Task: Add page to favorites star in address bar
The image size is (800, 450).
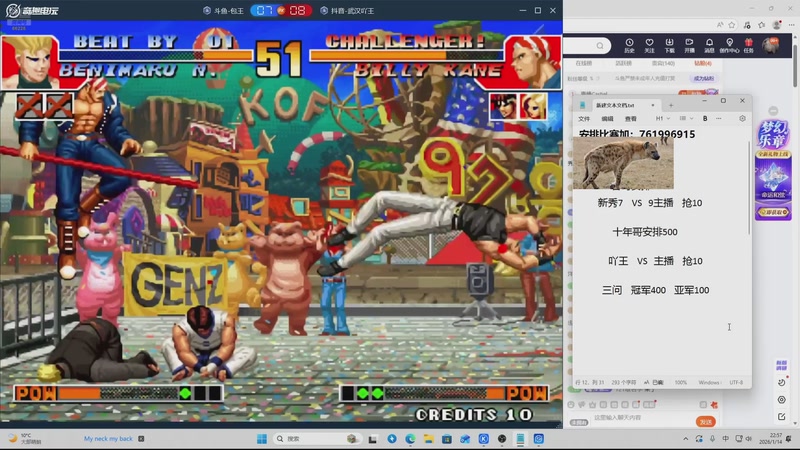Action: coord(732,24)
